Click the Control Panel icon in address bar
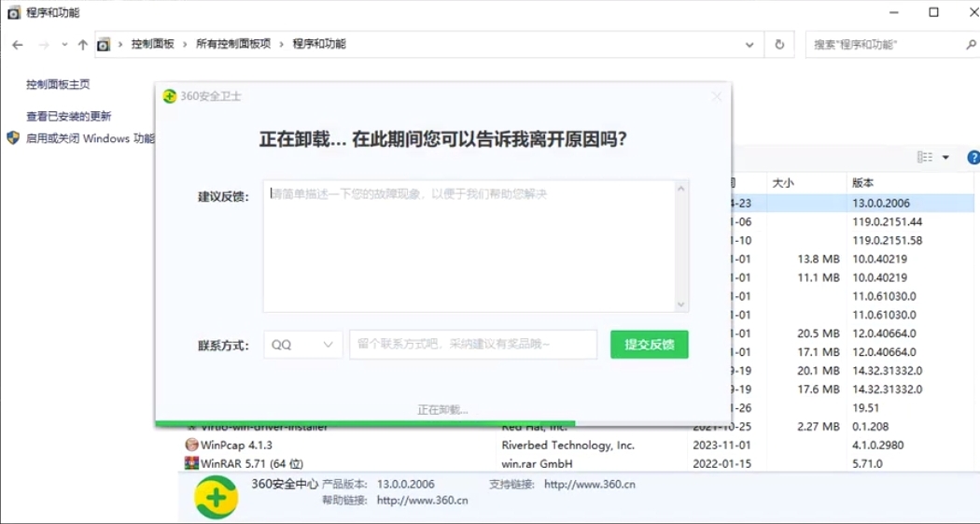 coord(103,45)
